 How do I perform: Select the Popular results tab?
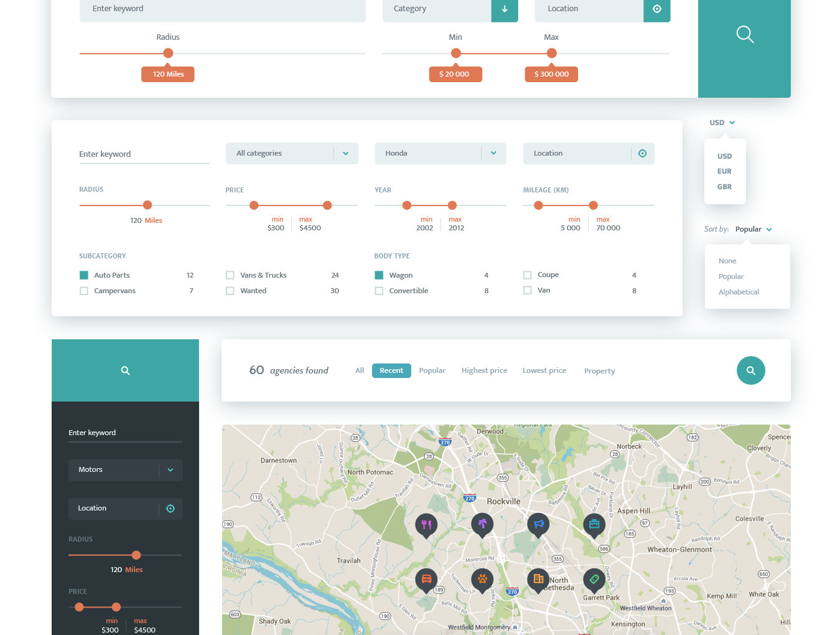[x=432, y=370]
